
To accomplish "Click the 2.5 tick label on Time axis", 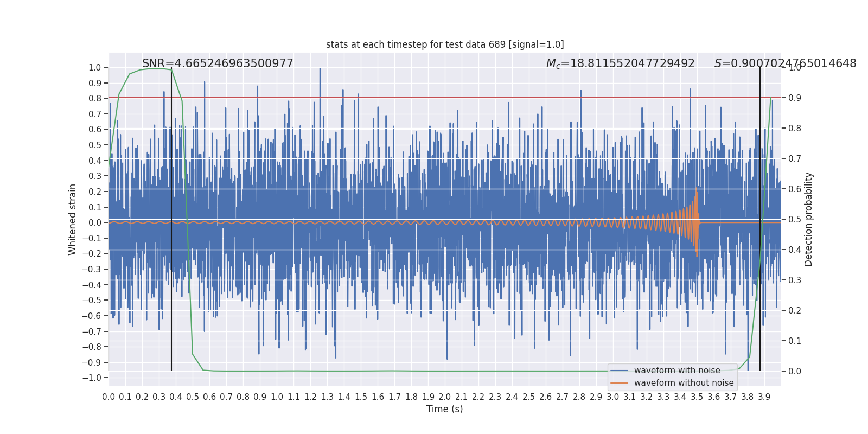I will point(529,397).
